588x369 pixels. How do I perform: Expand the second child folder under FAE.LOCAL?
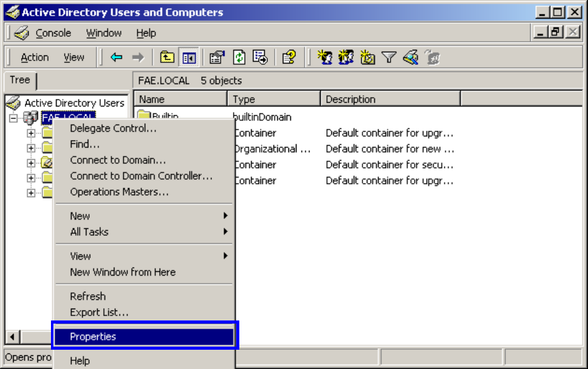click(31, 148)
